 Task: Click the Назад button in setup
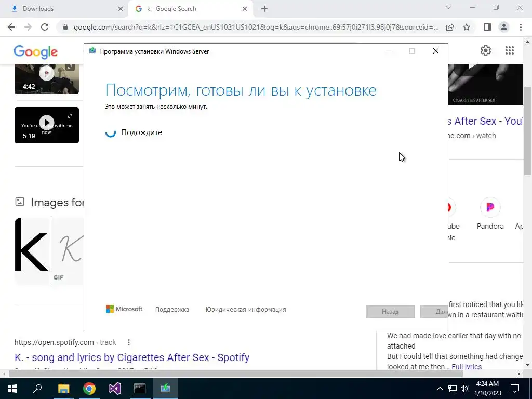pos(390,312)
